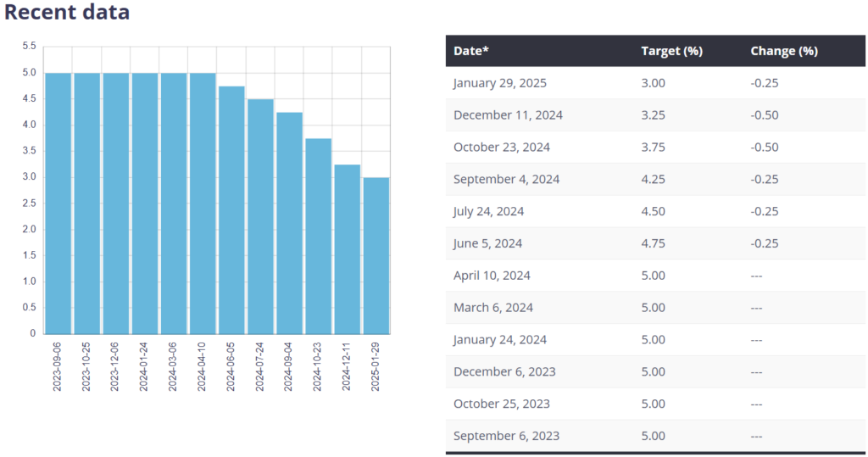Image resolution: width=868 pixels, height=457 pixels.
Task: Click the October 23, 2024 date cell
Action: (x=501, y=148)
